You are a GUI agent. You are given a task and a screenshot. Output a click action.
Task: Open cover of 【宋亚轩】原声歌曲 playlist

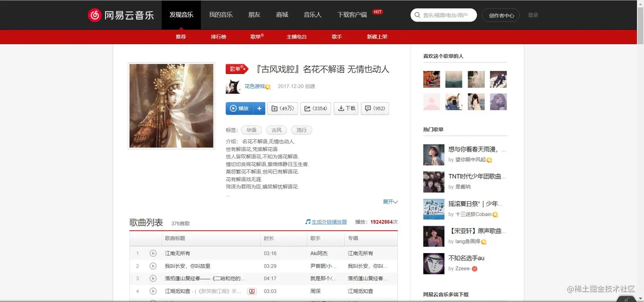coord(434,236)
